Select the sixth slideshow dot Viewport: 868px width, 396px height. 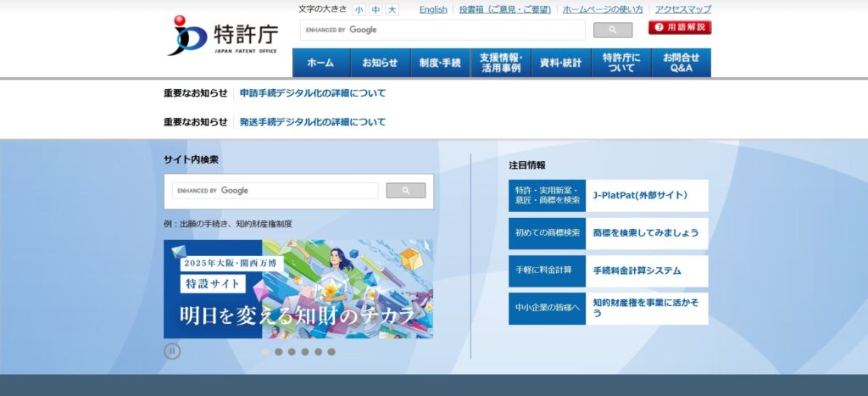pyautogui.click(x=331, y=352)
